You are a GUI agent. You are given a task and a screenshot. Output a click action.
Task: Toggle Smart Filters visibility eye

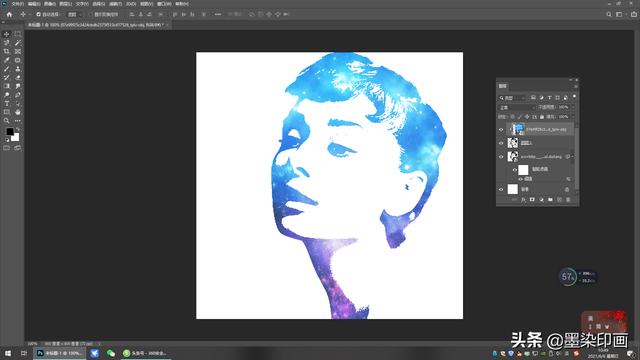pyautogui.click(x=515, y=169)
